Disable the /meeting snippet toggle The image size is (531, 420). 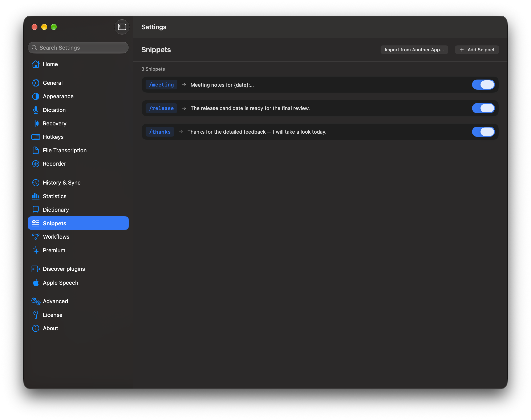pyautogui.click(x=483, y=85)
